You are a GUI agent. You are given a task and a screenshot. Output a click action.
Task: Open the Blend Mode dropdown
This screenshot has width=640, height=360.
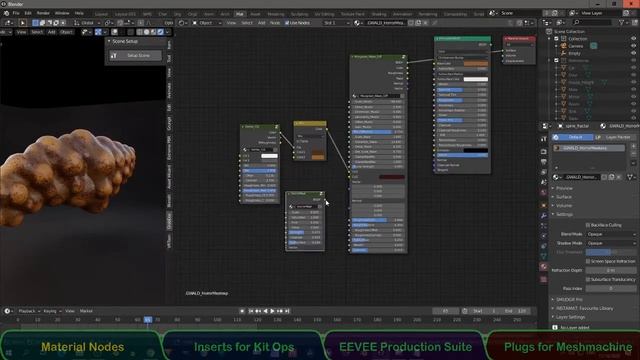(611, 234)
